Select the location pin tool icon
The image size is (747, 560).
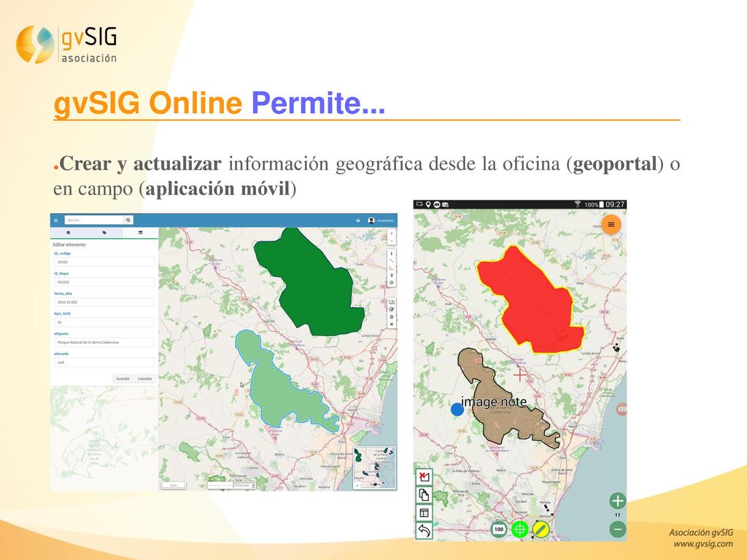click(392, 275)
